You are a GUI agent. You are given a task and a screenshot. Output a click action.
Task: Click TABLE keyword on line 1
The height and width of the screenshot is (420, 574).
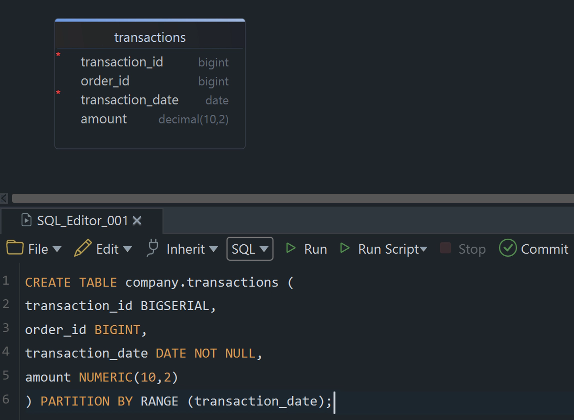98,282
